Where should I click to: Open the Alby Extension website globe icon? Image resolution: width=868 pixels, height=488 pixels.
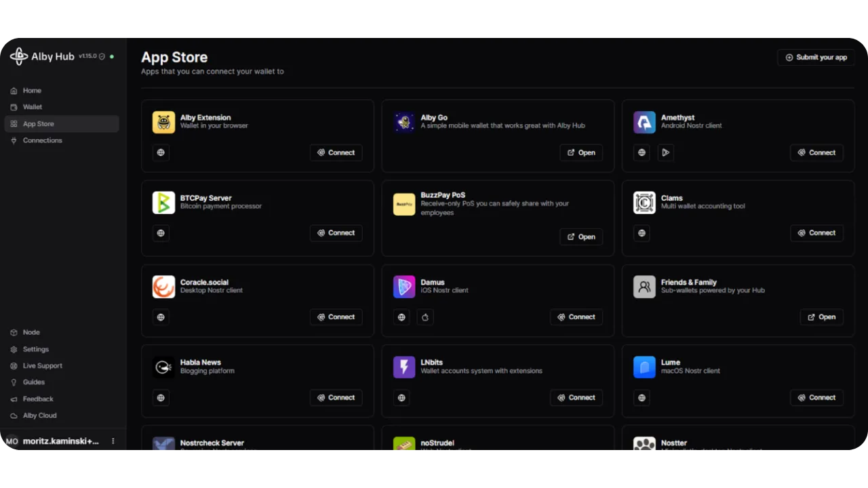(x=161, y=152)
